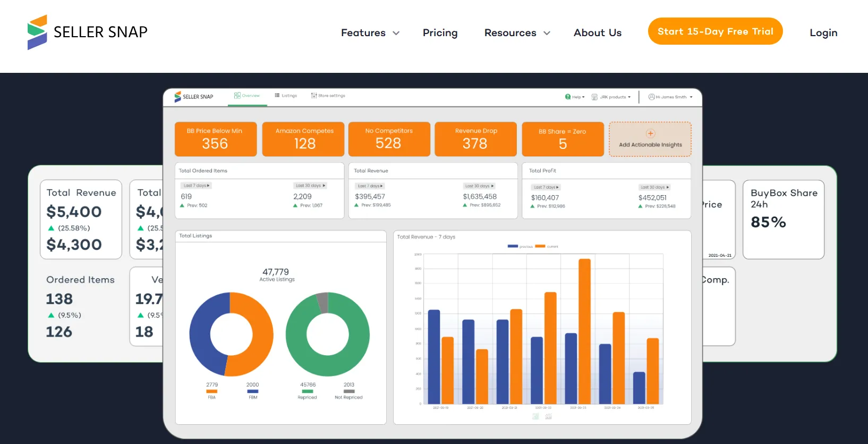Click the store icon beside JRK products
Screen dimensions: 868x444
(594, 97)
